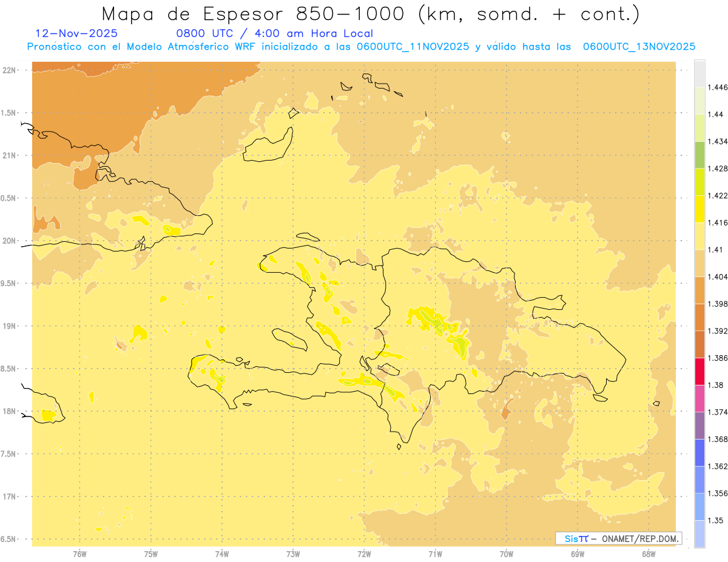Click the color bar value 1.422
This screenshot has height=562, width=728.
718,196
